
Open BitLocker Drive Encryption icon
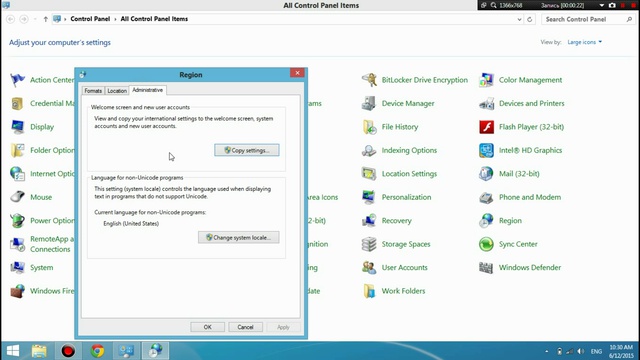[x=369, y=80]
